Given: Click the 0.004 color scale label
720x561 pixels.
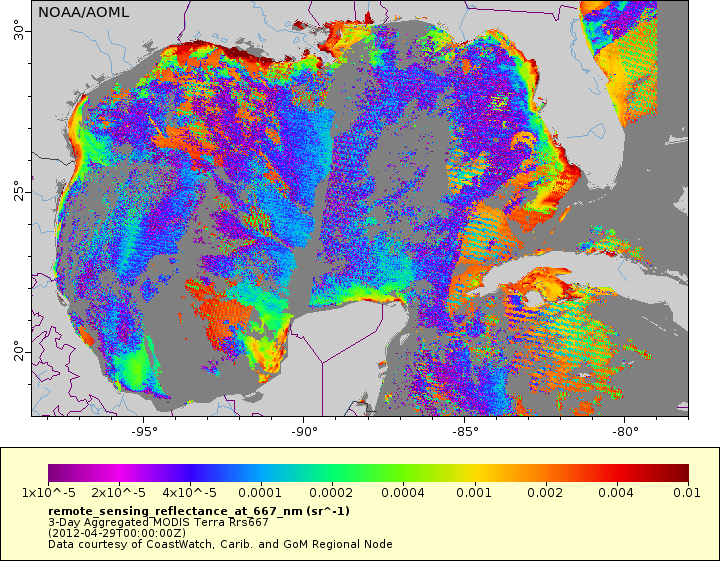Looking at the screenshot, I should click(616, 493).
